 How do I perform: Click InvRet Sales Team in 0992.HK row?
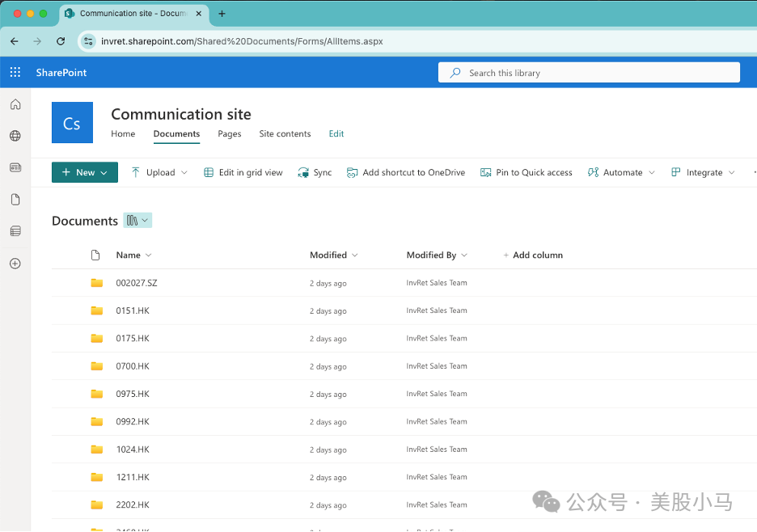[x=437, y=421]
